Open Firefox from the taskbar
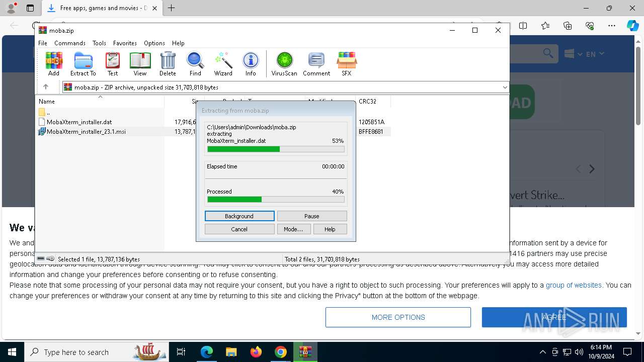644x362 pixels. coord(256,352)
